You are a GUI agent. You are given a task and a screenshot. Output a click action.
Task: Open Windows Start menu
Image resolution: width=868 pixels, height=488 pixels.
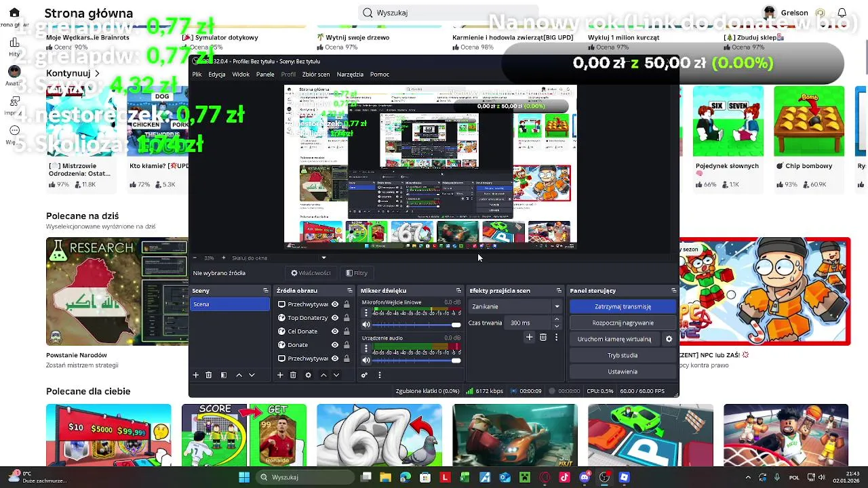[244, 477]
